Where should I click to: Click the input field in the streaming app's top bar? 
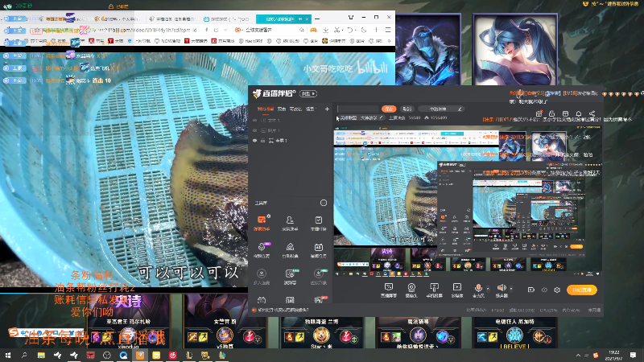[357, 109]
